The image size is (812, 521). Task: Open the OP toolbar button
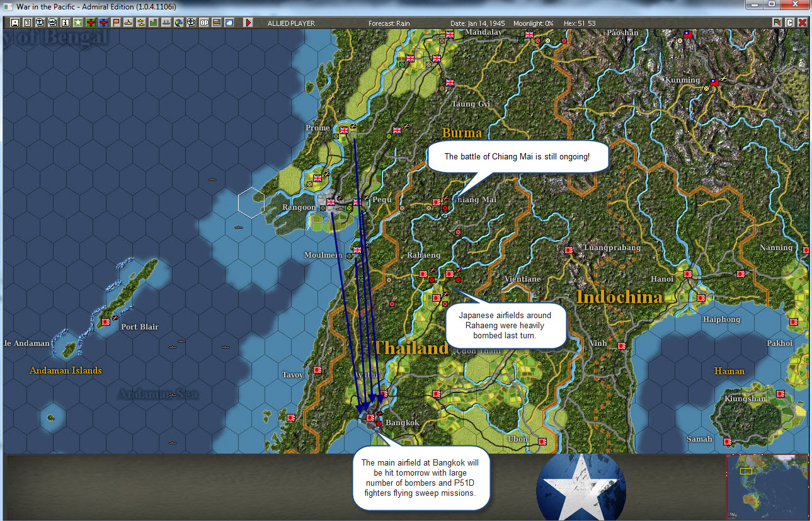(203, 23)
